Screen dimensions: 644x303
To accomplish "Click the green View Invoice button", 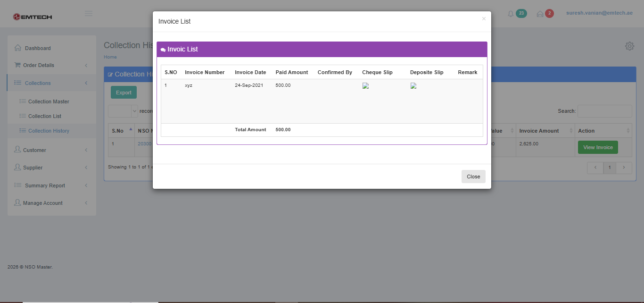I will [x=598, y=147].
